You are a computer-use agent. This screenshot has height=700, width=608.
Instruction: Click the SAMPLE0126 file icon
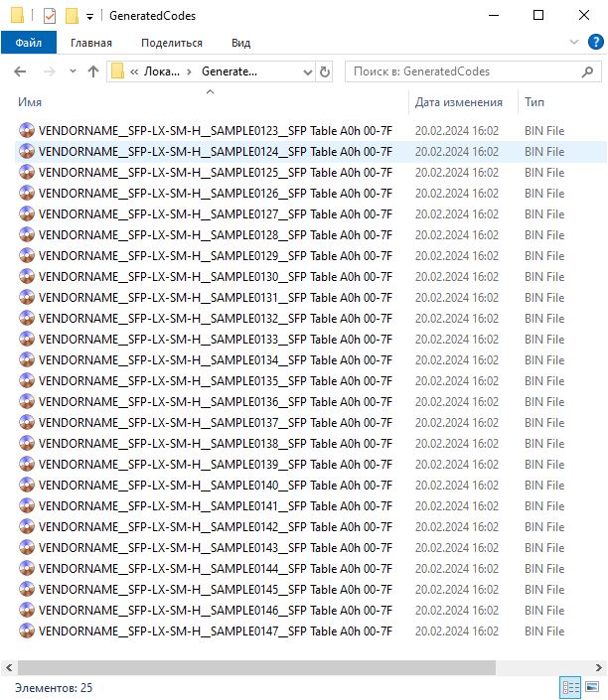27,193
